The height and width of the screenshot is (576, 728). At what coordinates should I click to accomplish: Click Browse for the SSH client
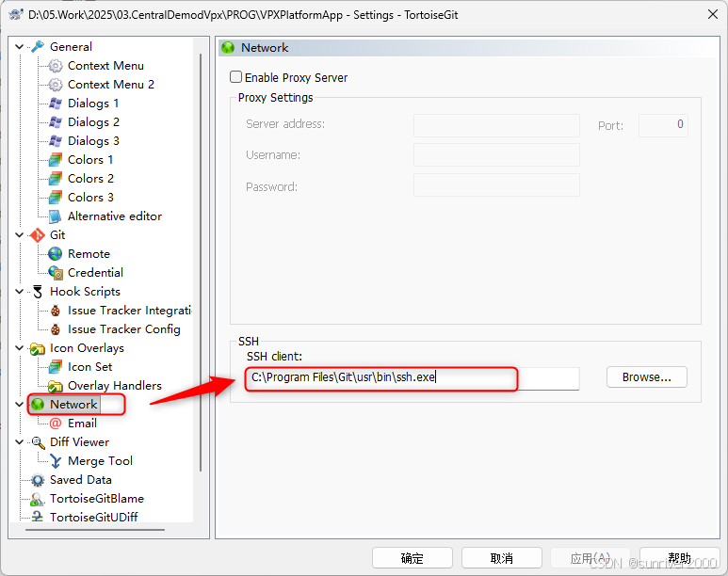(x=647, y=377)
